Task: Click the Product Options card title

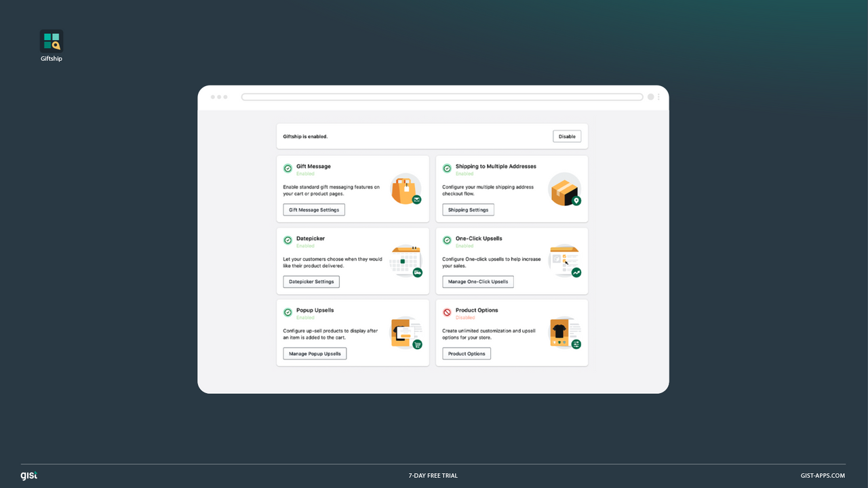Action: click(477, 310)
